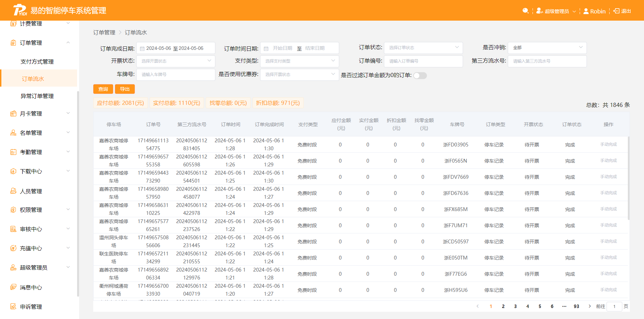Click the 车牌号 column header

pyautogui.click(x=457, y=124)
